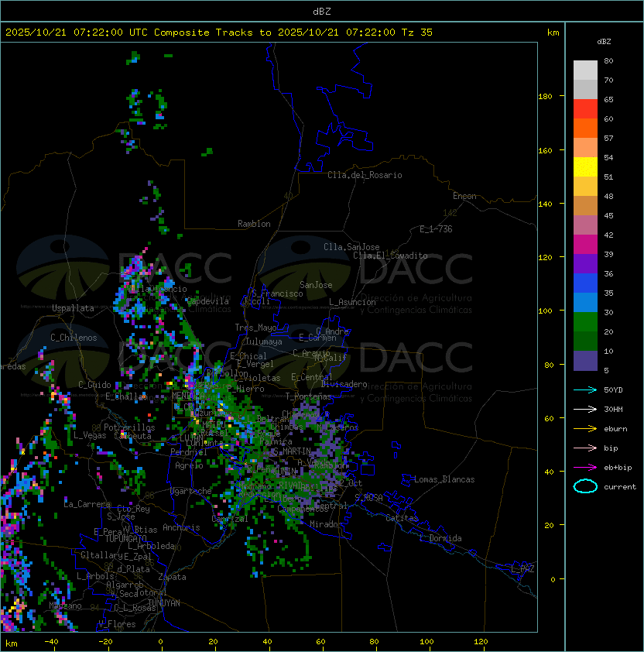644x652 pixels.
Task: Click the 'L_Asuncion' map label
Action: pyautogui.click(x=352, y=302)
